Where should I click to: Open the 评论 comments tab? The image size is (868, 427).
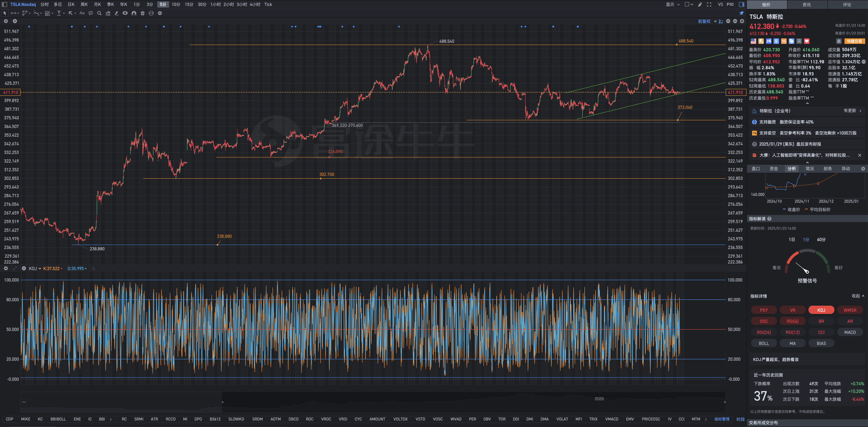click(x=847, y=4)
